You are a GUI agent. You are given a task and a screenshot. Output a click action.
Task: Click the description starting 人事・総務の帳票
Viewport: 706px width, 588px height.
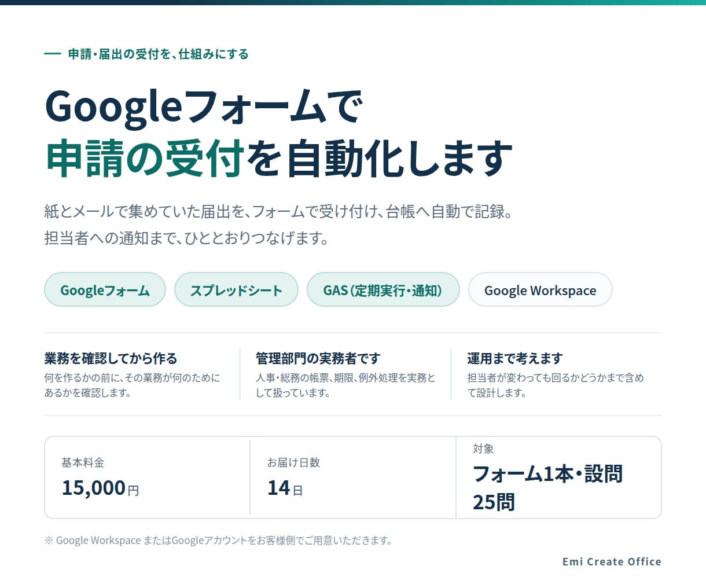click(x=345, y=385)
